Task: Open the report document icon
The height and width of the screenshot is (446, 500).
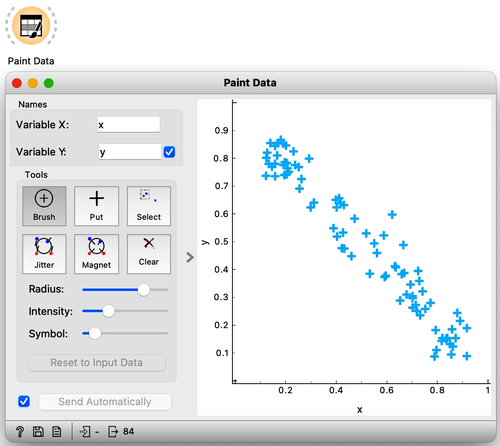Action: [x=57, y=432]
